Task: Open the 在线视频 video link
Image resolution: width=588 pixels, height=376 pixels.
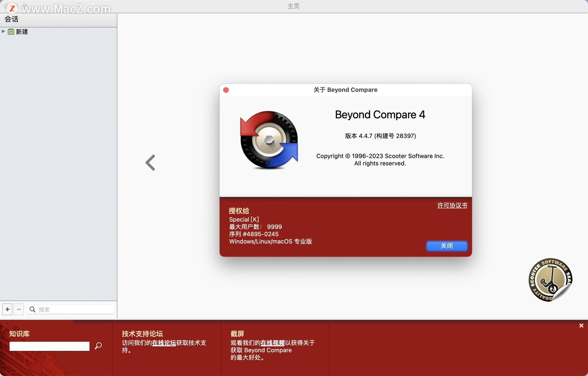Action: (x=272, y=343)
